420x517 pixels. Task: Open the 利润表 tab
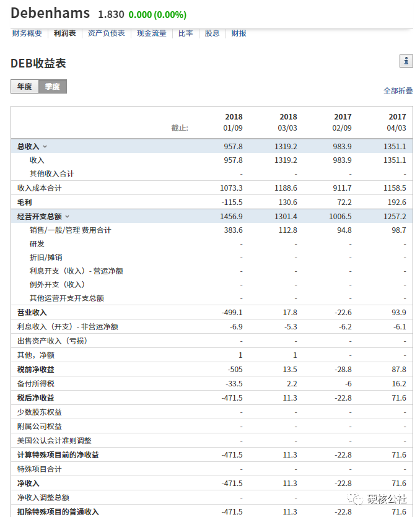tap(65, 33)
